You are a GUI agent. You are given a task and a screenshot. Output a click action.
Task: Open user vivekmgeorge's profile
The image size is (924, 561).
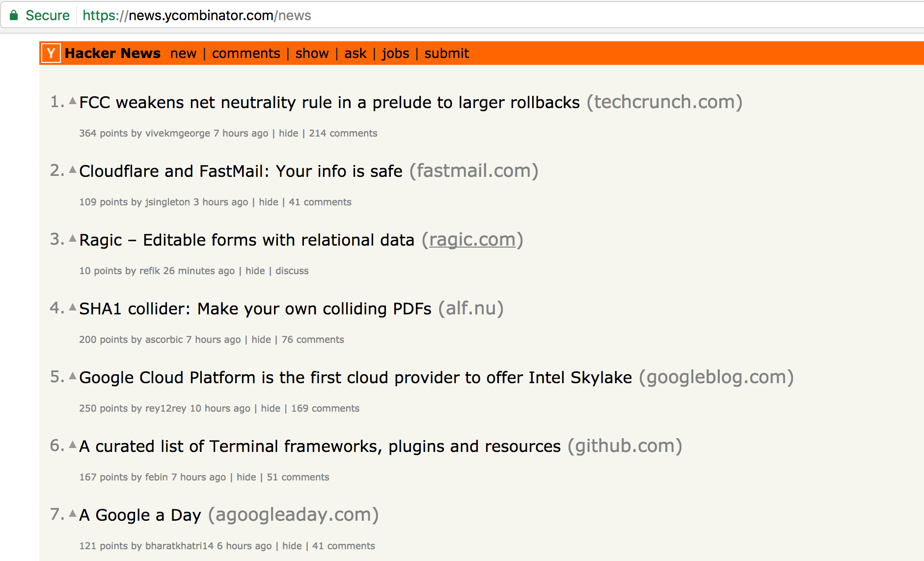178,133
